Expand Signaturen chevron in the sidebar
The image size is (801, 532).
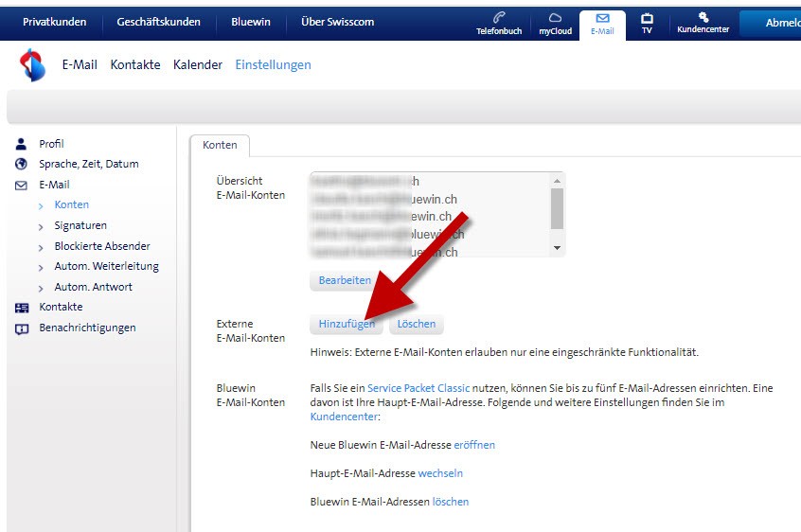pyautogui.click(x=42, y=226)
